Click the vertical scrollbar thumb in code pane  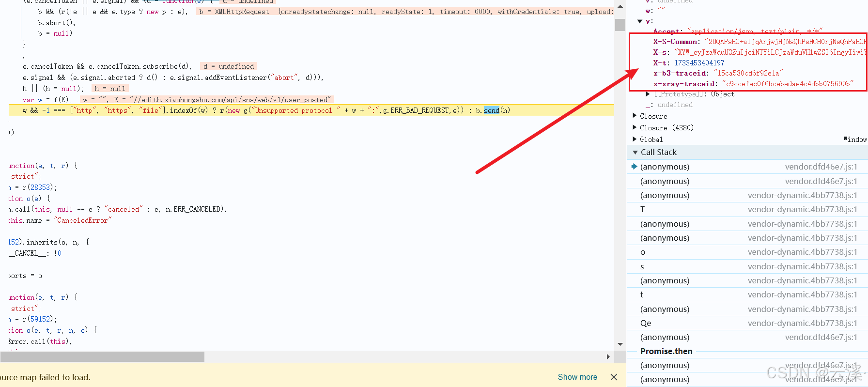pos(620,25)
